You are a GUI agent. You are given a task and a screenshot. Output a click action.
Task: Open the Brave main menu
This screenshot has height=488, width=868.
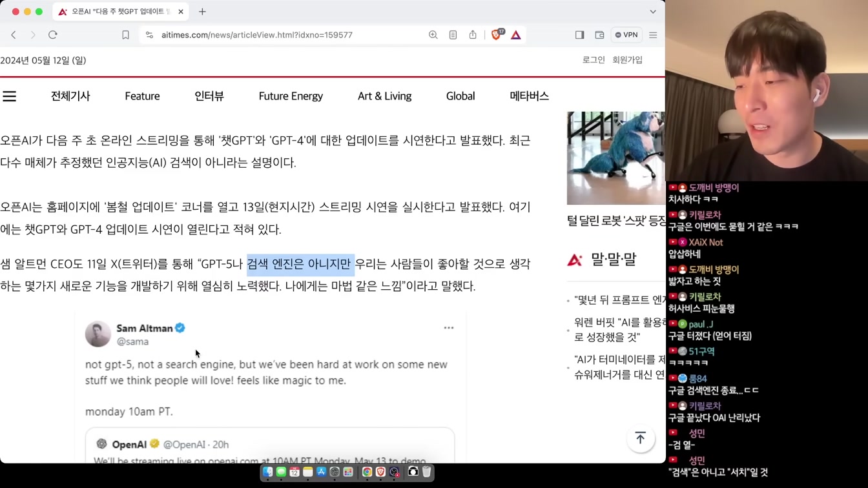(653, 35)
